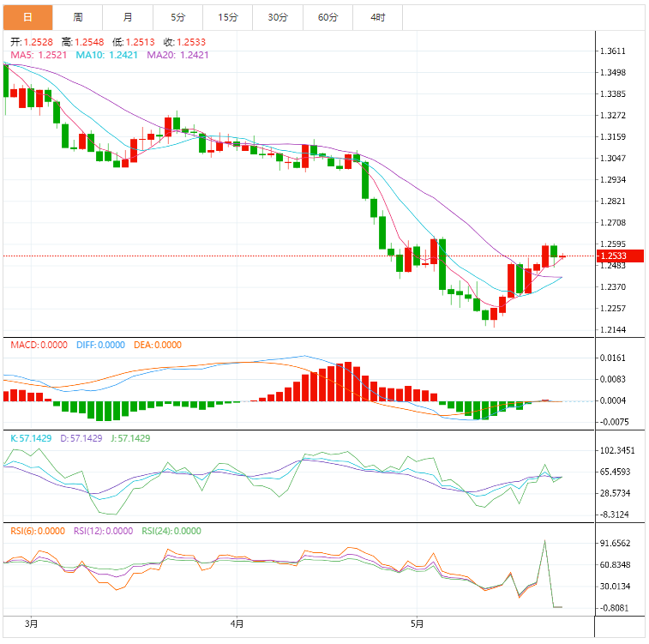Click the 5月 date axis label
The height and width of the screenshot is (644, 649).
point(418,623)
